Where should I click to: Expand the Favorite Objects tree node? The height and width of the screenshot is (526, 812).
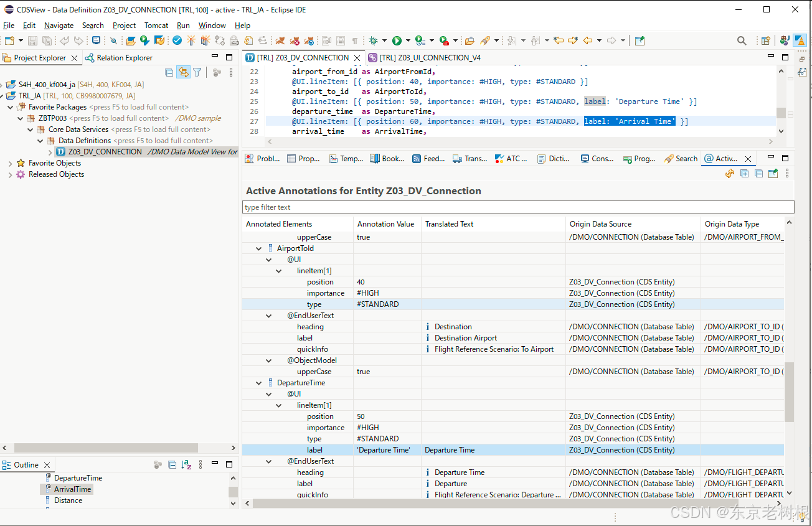[x=11, y=162]
